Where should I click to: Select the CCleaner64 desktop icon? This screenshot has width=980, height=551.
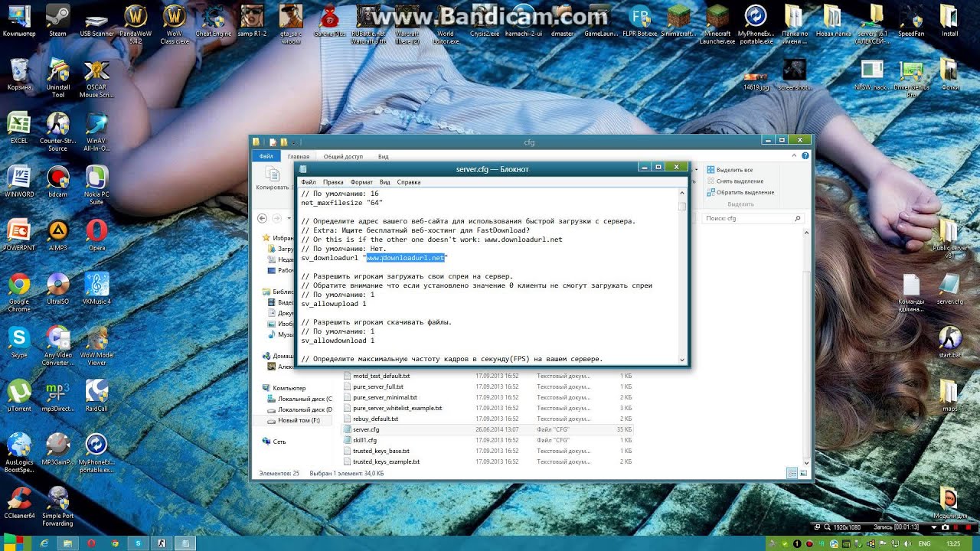pos(19,503)
